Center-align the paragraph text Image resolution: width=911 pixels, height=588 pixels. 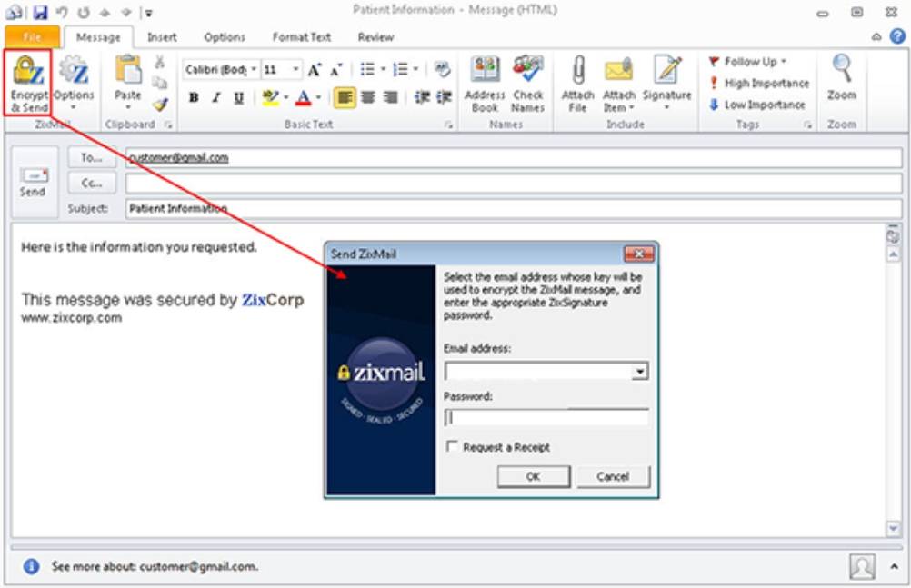pyautogui.click(x=368, y=97)
